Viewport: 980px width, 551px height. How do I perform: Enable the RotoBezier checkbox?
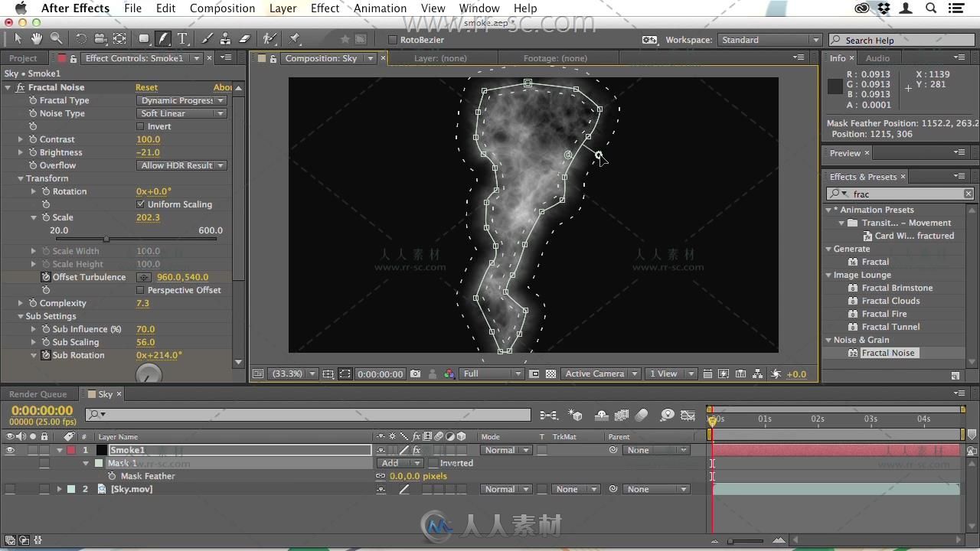click(x=393, y=40)
